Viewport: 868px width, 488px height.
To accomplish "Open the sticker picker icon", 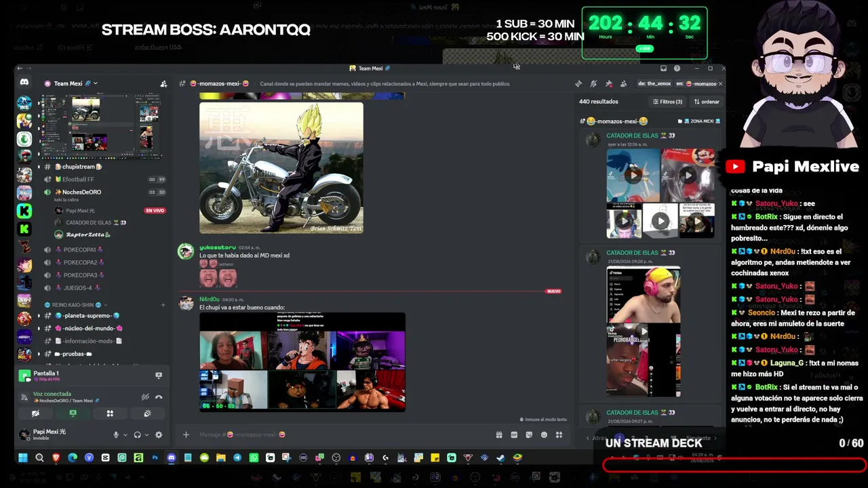I will click(x=529, y=435).
